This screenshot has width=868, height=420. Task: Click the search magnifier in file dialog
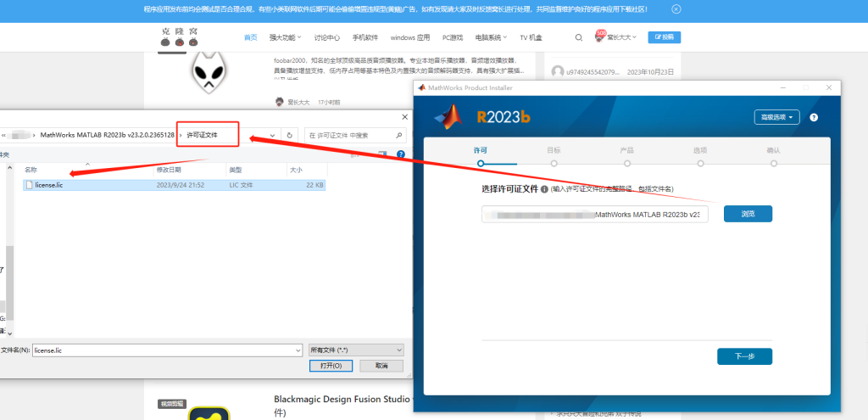pyautogui.click(x=399, y=135)
